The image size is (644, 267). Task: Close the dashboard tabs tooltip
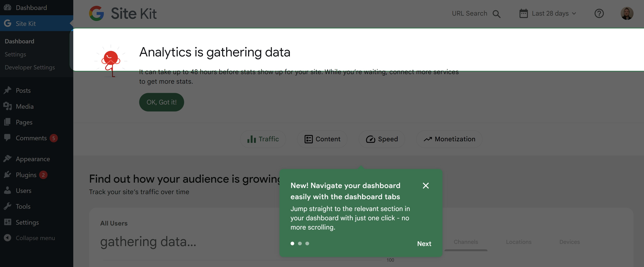426,186
